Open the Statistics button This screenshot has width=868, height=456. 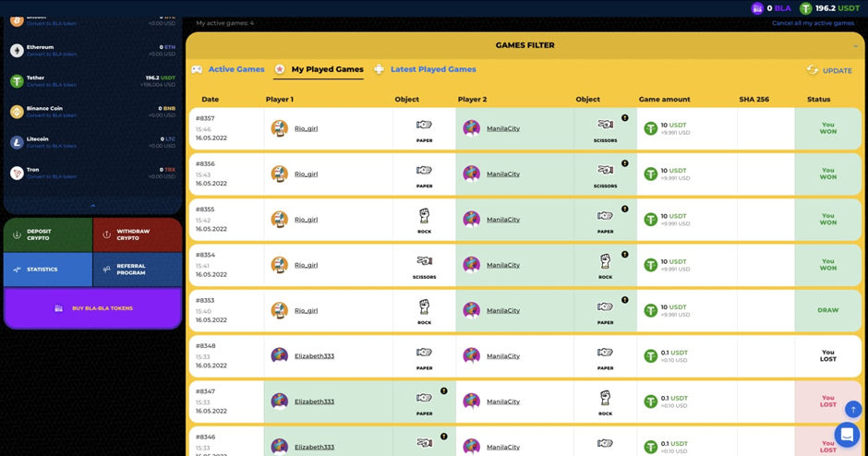point(48,270)
